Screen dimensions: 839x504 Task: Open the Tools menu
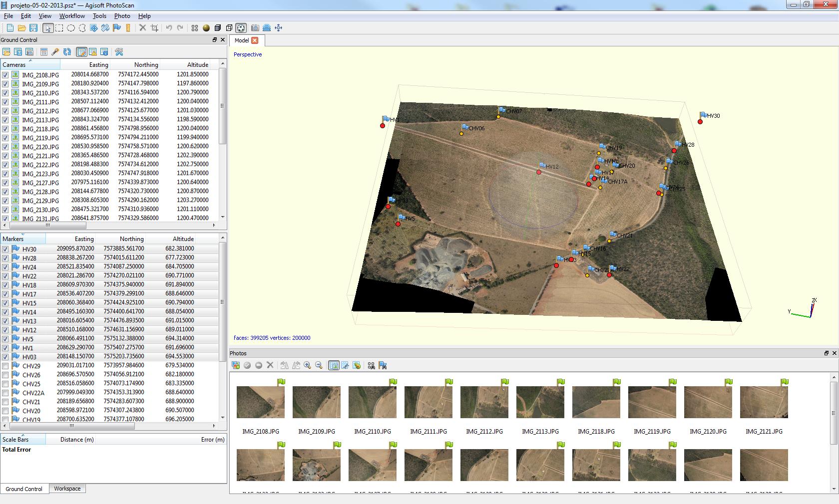99,16
